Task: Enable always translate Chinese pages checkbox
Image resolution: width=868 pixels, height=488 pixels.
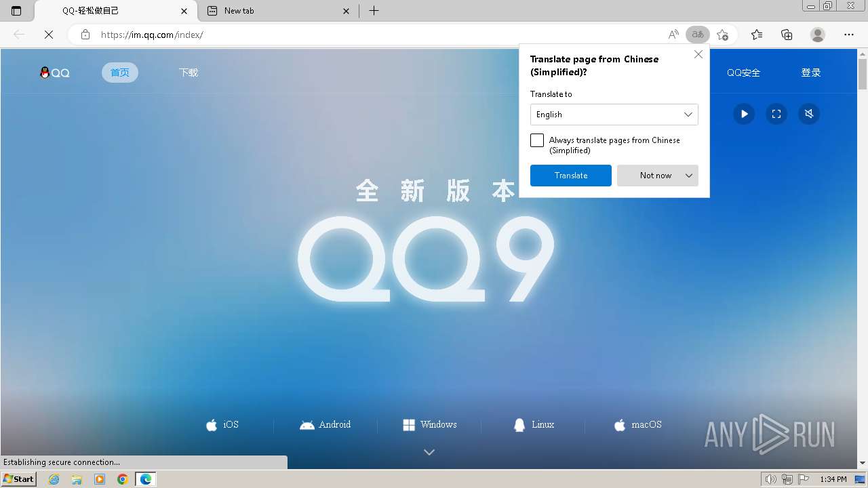Action: pos(537,140)
